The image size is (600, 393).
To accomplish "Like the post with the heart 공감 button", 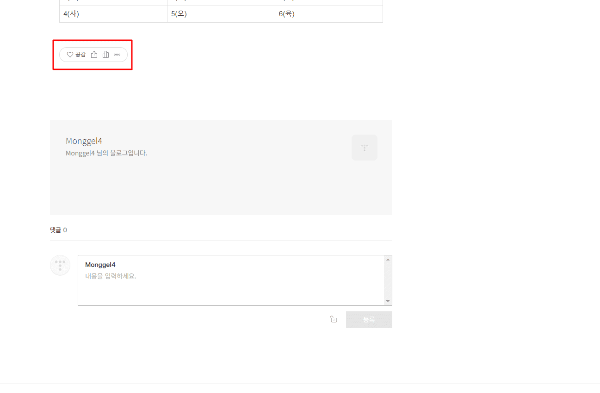I will (76, 55).
